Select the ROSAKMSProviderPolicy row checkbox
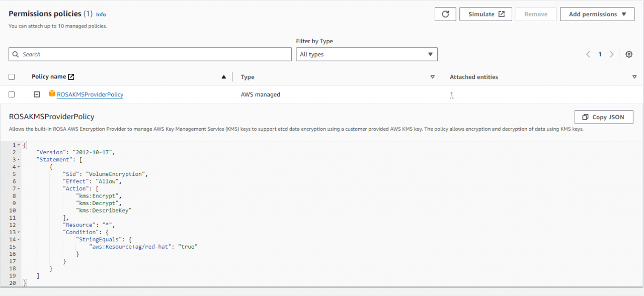Viewport: 644px width, 296px height. 12,94
